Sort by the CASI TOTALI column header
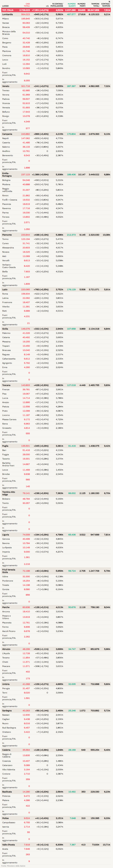Screen dimensions: 113x868 coord(27,5)
